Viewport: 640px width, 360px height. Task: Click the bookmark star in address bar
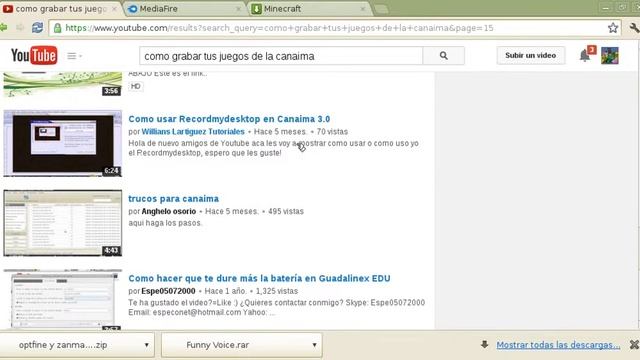(x=613, y=28)
